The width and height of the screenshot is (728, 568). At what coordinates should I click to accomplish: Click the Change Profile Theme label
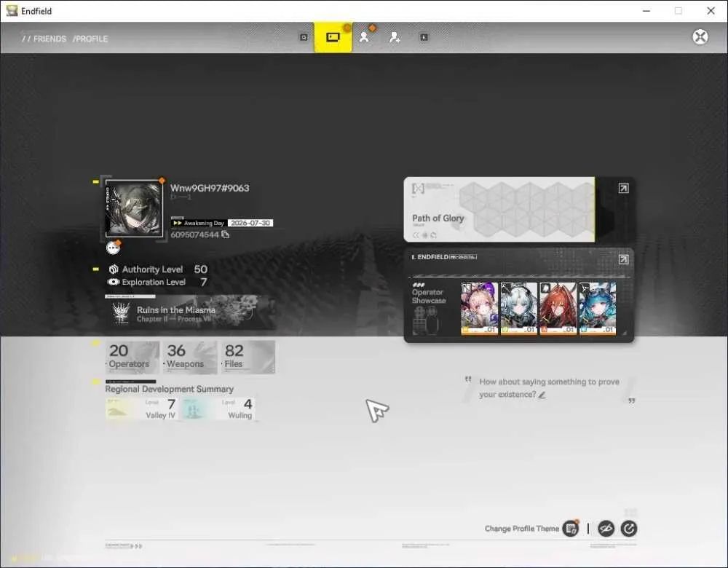[522, 529]
